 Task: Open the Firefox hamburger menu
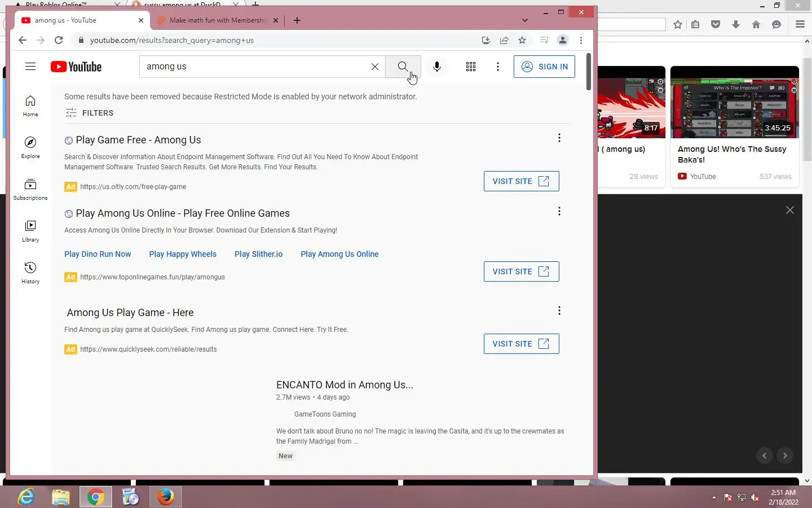click(800, 24)
